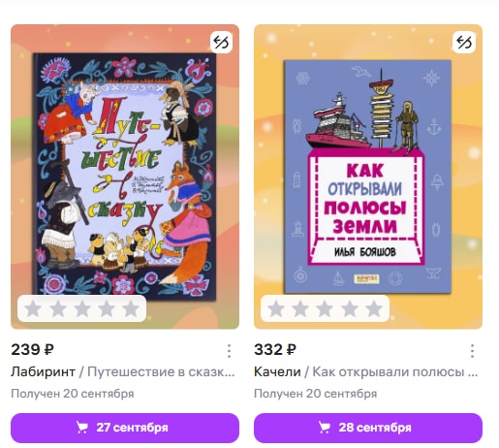This screenshot has width=499, height=448.
Task: Rate Путешествие в сказку with first star
Action: click(33, 308)
